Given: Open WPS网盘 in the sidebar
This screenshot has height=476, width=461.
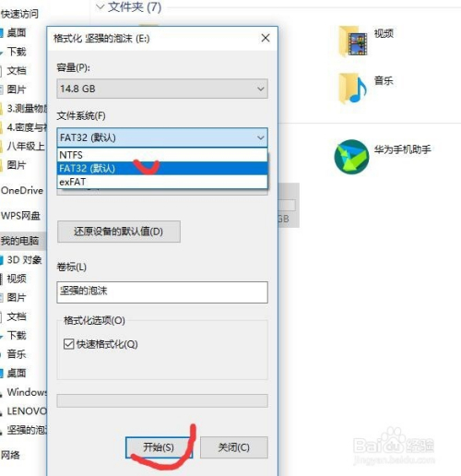Looking at the screenshot, I should [21, 216].
